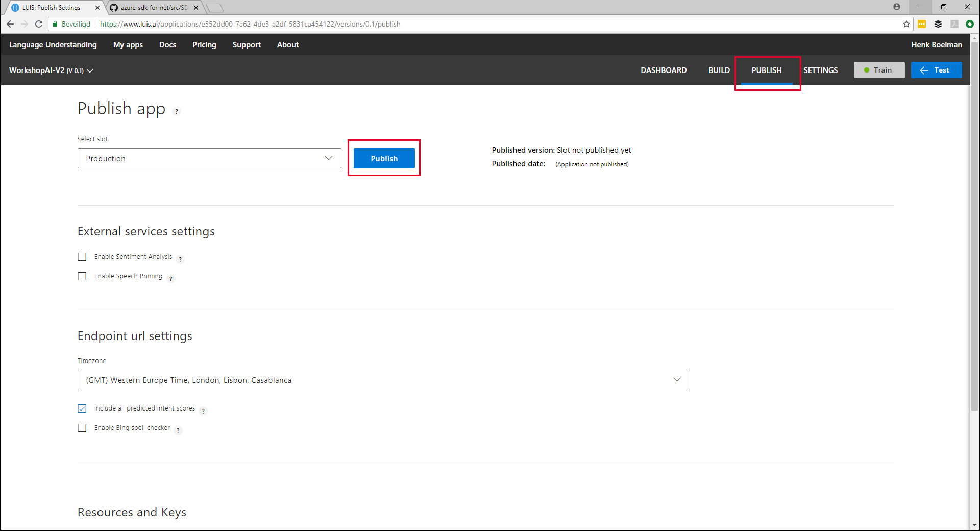Select the PUBLISH tab
This screenshot has width=980, height=531.
click(767, 70)
